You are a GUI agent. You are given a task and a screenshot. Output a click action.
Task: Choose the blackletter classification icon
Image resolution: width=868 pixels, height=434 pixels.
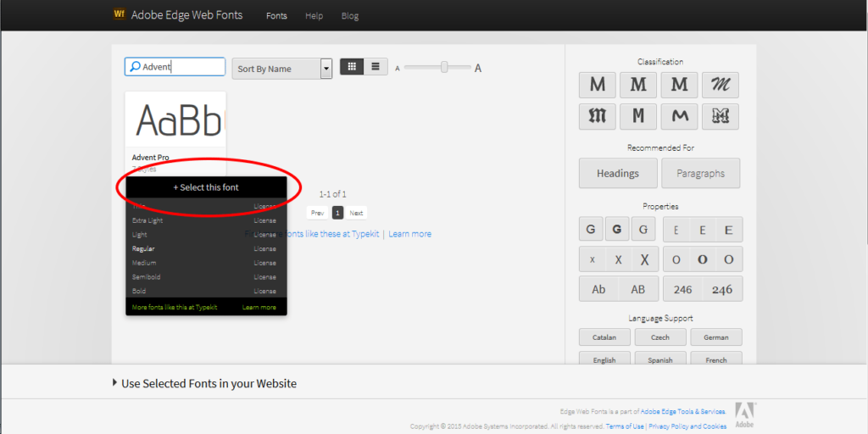(598, 117)
